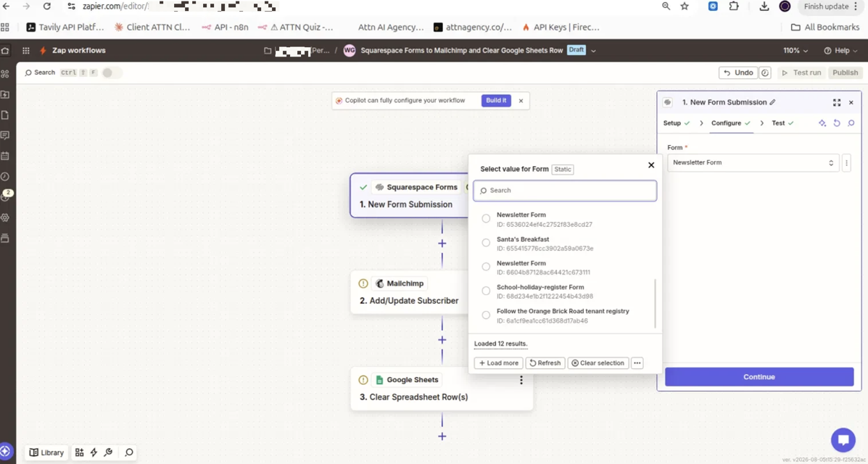
Task: Click the form list scrollbar
Action: [x=655, y=304]
